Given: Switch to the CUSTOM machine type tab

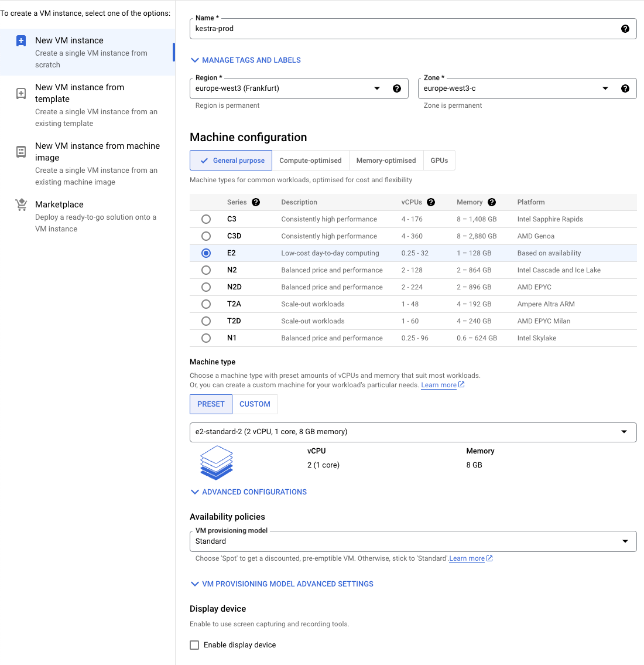Looking at the screenshot, I should 255,404.
